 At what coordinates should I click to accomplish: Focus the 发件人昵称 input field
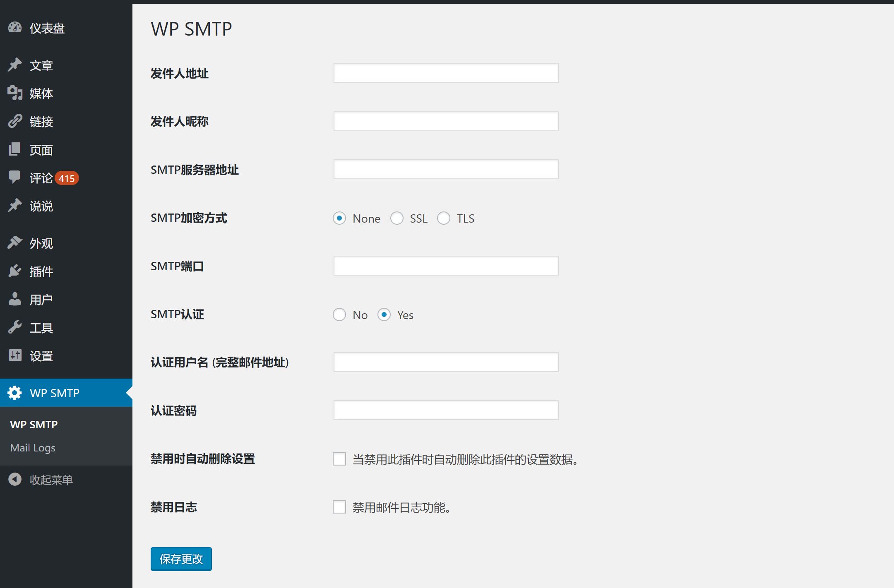pos(446,121)
